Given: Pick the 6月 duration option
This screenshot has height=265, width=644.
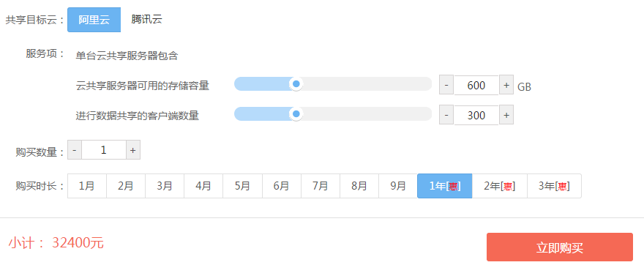Looking at the screenshot, I should pyautogui.click(x=282, y=186).
